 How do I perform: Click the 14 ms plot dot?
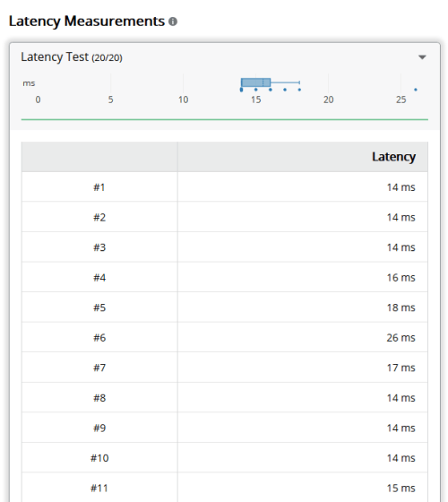coord(241,90)
